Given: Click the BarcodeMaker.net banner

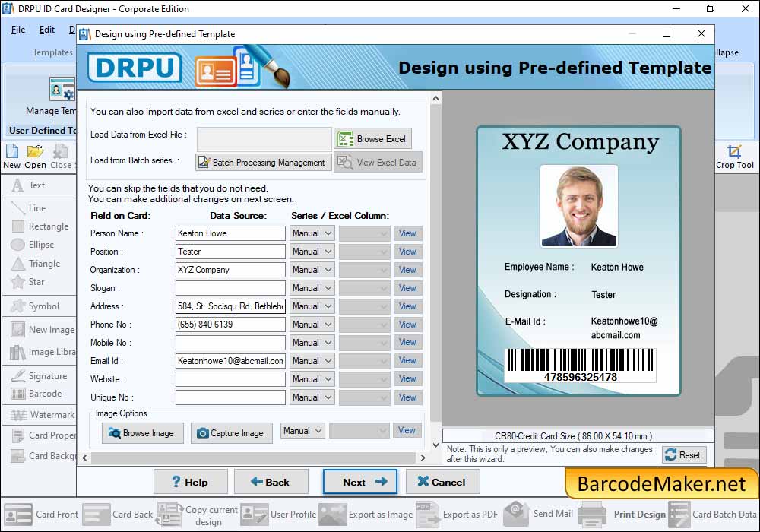Looking at the screenshot, I should 661,483.
